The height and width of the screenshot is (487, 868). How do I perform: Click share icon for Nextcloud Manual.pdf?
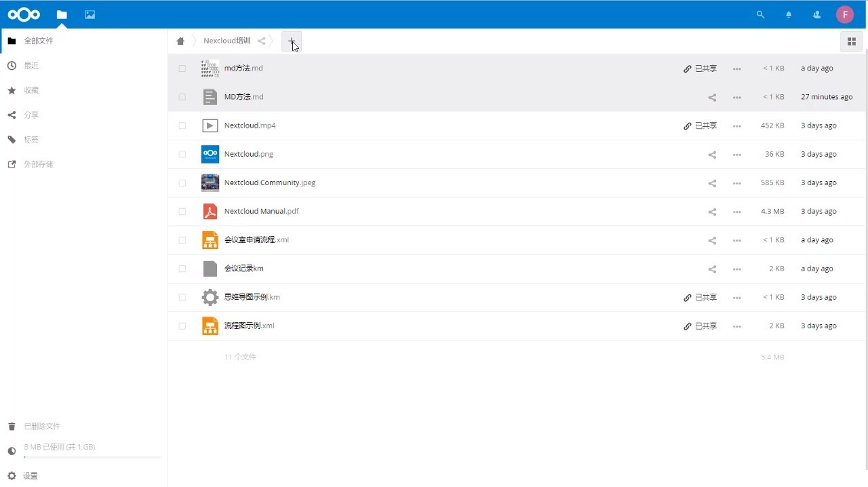coord(712,212)
